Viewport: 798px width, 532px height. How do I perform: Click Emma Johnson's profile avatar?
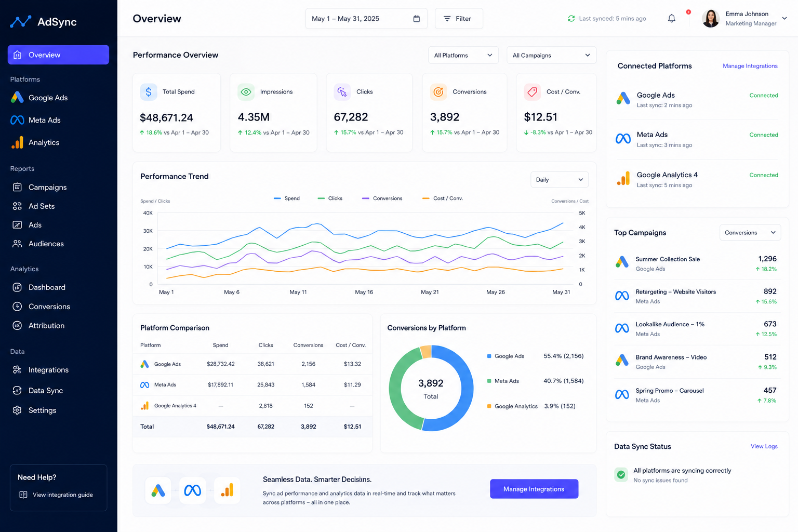click(711, 19)
